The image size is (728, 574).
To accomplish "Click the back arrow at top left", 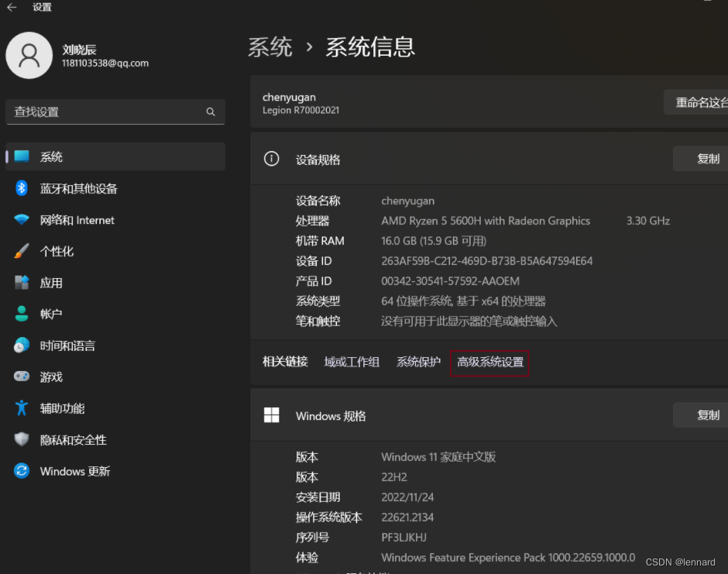I will click(11, 7).
